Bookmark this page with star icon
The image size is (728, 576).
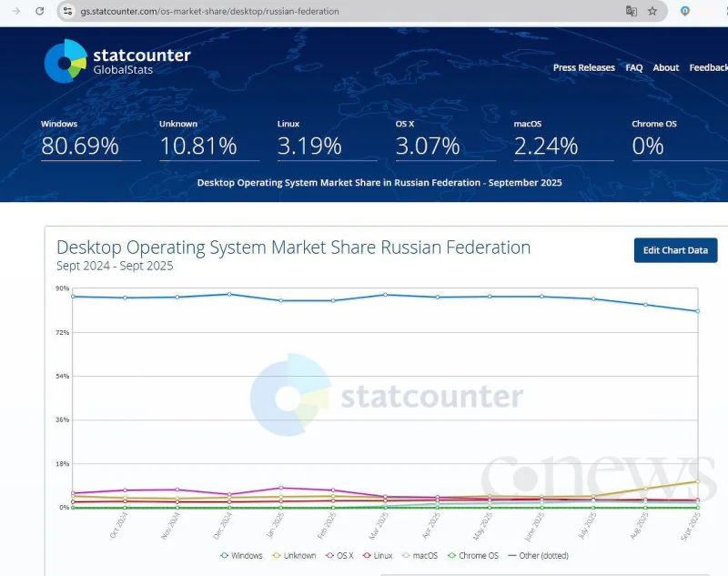(x=652, y=11)
